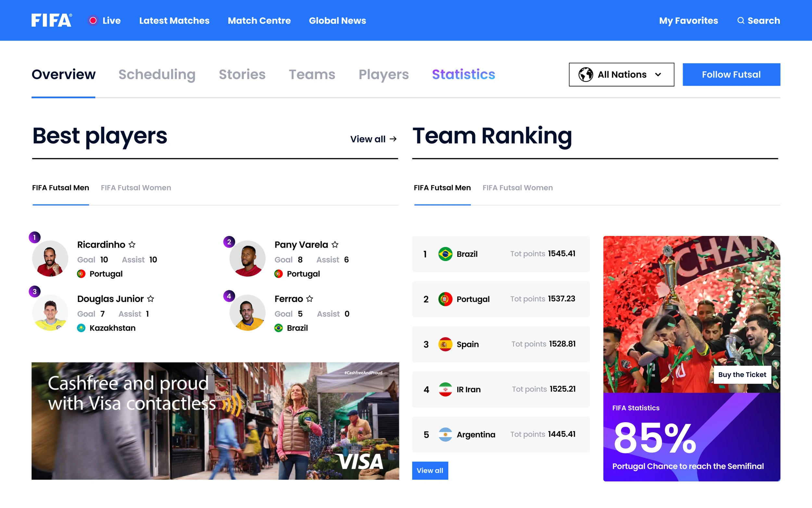Click the Search magnifier icon

click(x=741, y=20)
